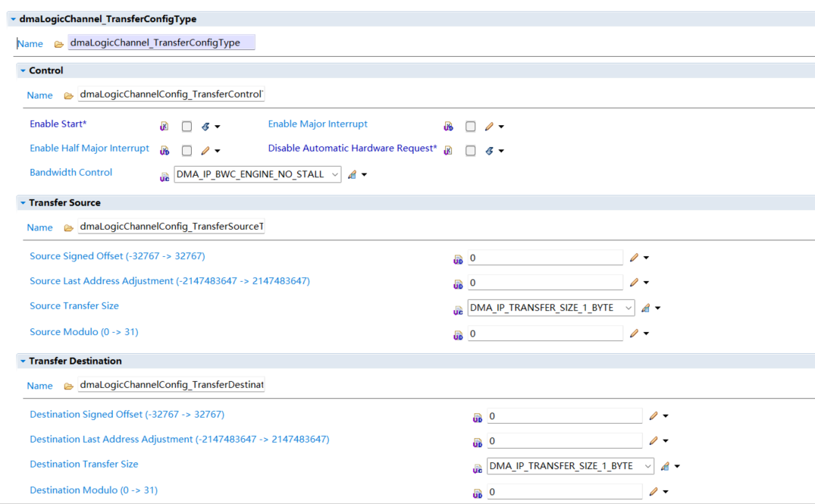The width and height of the screenshot is (815, 504).
Task: Click the Destination Transfer Size label
Action: (84, 465)
